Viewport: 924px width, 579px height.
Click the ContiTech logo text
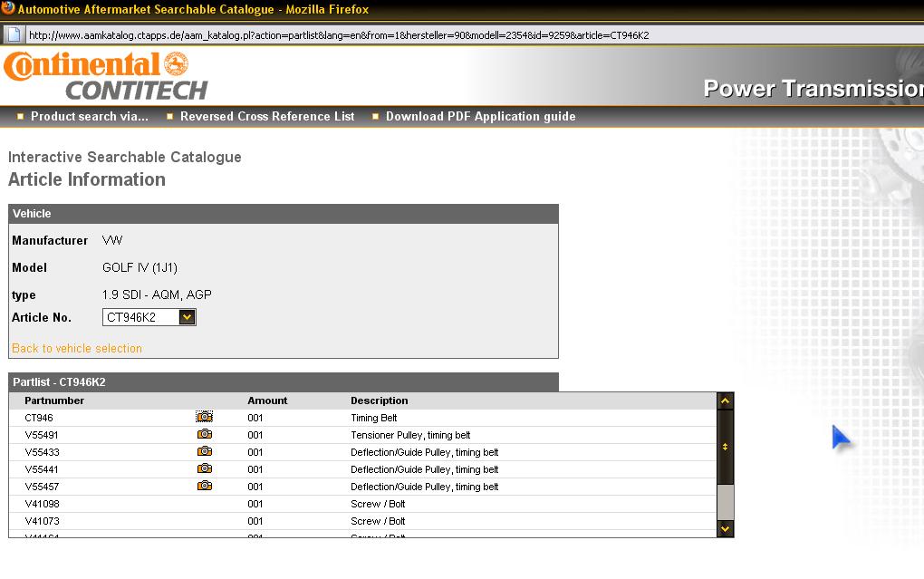[x=136, y=91]
